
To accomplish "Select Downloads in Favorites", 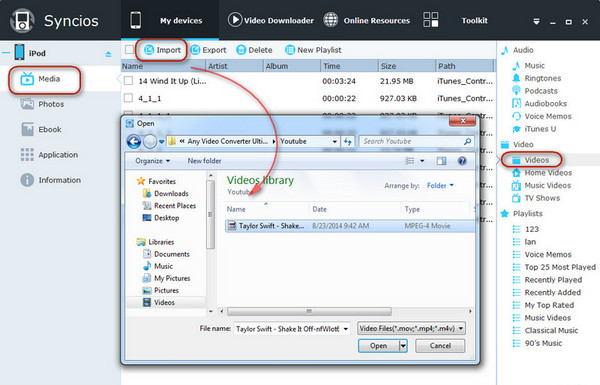I will coord(165,194).
